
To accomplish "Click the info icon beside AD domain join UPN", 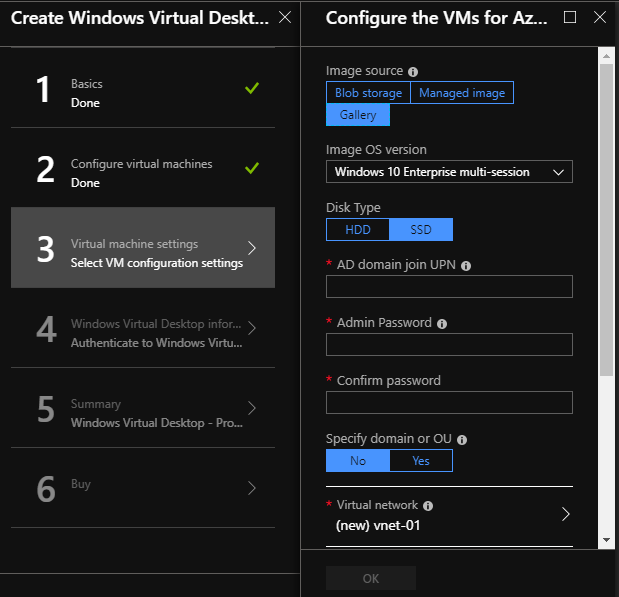I will click(466, 266).
